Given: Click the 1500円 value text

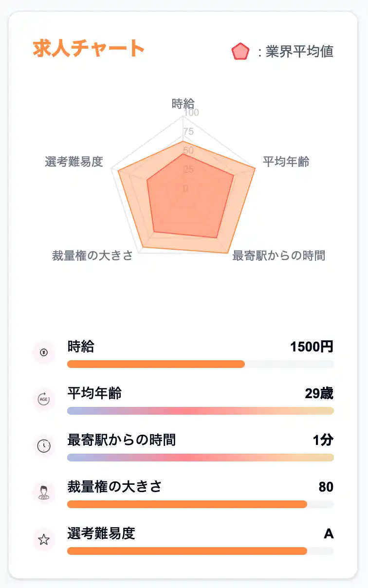Looking at the screenshot, I should (x=312, y=347).
